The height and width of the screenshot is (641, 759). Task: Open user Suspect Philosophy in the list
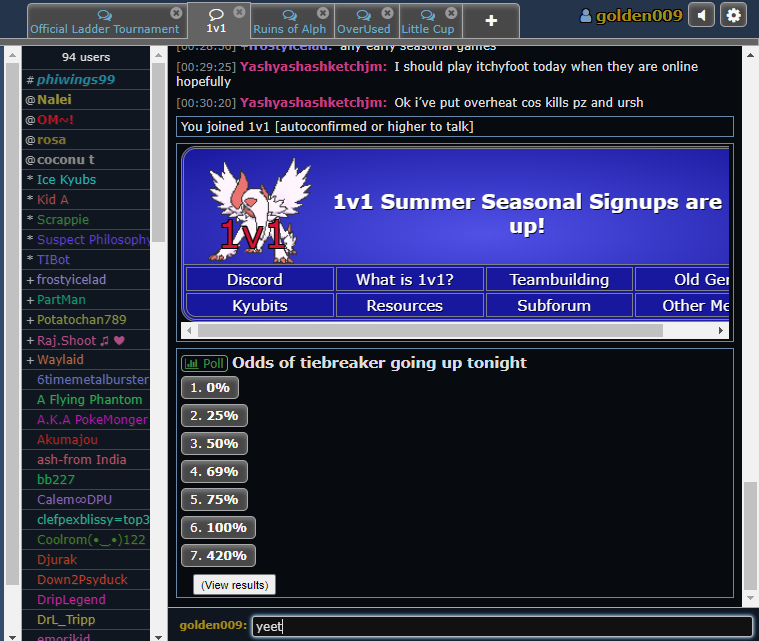click(86, 240)
